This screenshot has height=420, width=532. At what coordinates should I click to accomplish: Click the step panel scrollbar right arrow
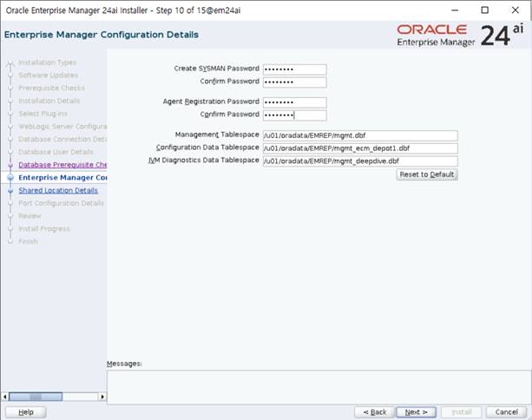(102, 397)
